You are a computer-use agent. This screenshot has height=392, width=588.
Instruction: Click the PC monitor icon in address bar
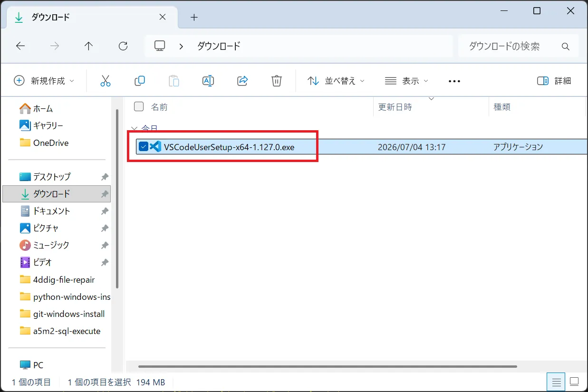tap(160, 46)
